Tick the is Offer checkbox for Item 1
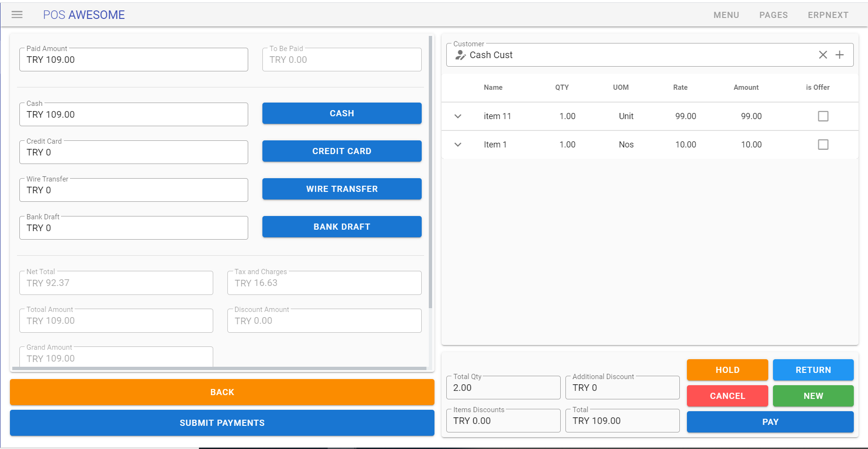Viewport: 868px width, 449px height. click(x=823, y=145)
